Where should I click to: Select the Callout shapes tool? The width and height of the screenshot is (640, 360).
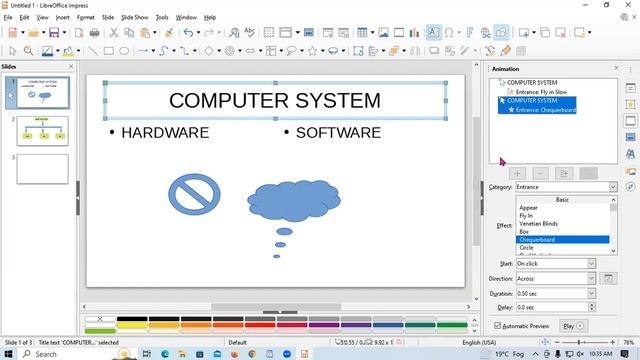(x=291, y=51)
